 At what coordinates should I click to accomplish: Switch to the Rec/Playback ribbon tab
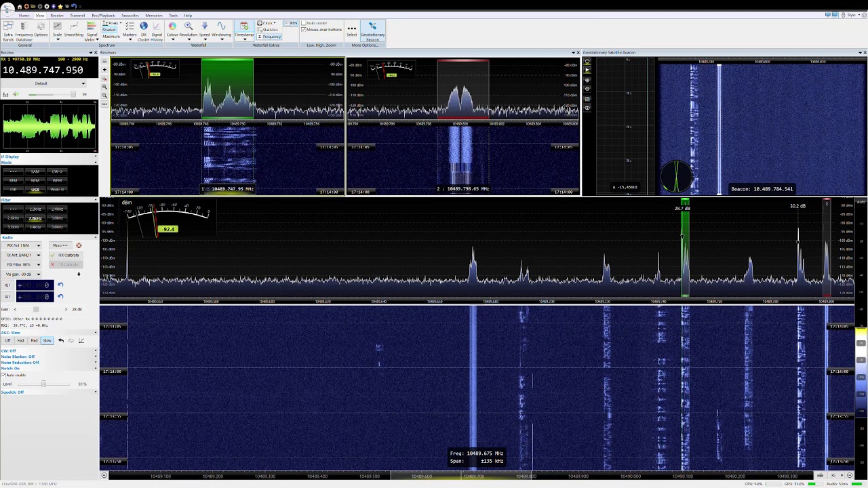click(103, 15)
